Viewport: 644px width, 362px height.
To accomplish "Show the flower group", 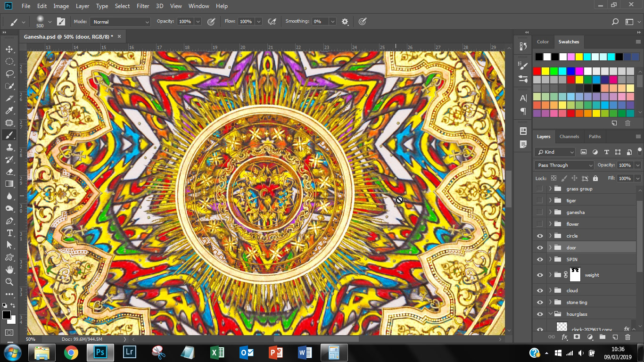I will [x=540, y=224].
